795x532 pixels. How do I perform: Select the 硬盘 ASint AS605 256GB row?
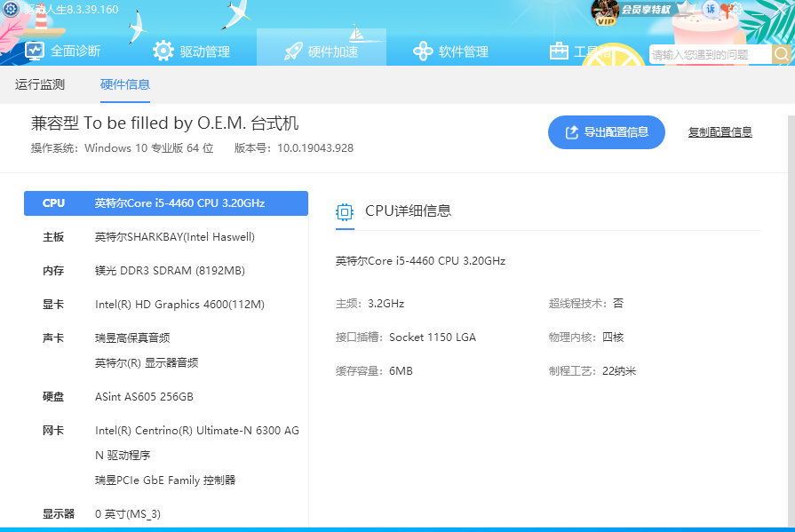[166, 397]
